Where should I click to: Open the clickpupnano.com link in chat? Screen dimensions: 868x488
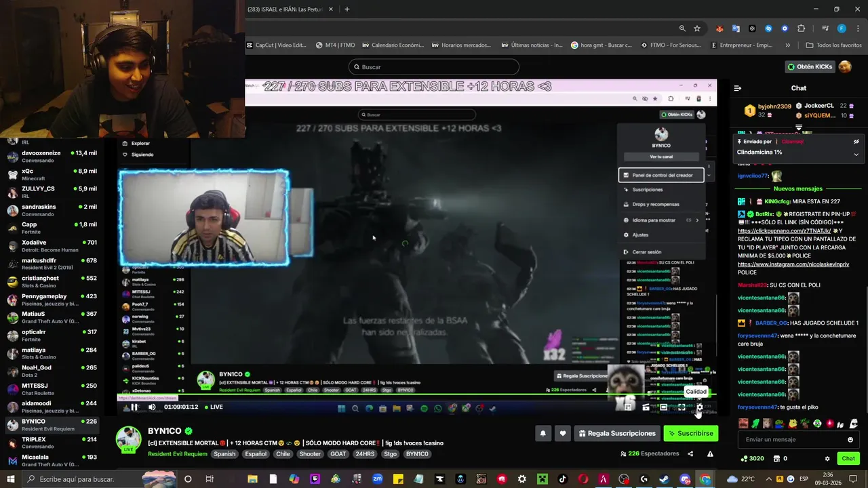[x=784, y=231]
